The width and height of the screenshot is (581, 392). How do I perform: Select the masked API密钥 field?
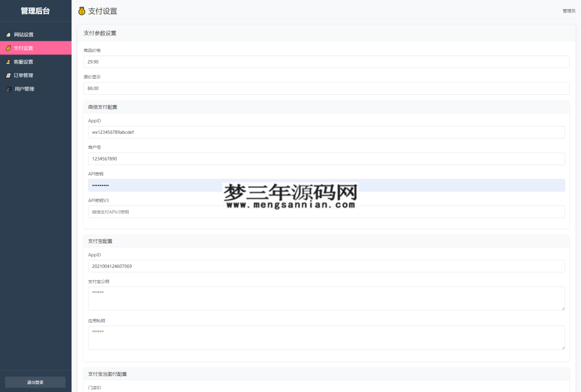point(326,185)
